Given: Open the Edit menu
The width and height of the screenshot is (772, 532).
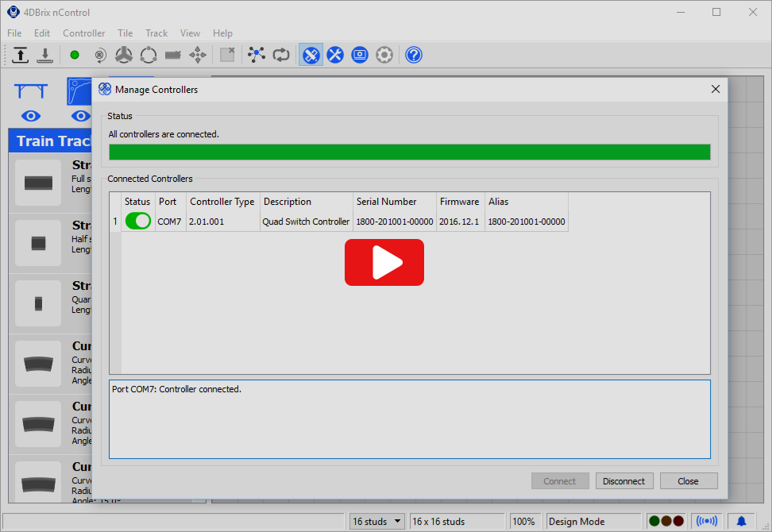Looking at the screenshot, I should click(x=42, y=33).
